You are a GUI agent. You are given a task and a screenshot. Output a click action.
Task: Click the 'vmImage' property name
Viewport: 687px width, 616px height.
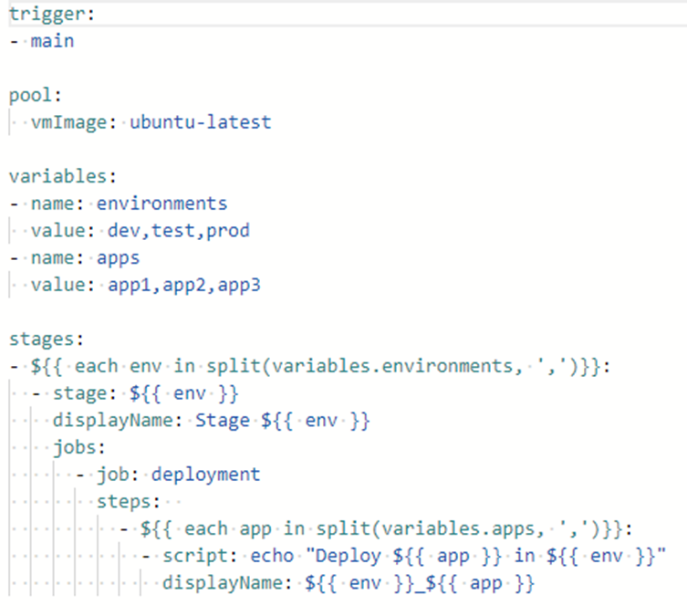(72, 122)
